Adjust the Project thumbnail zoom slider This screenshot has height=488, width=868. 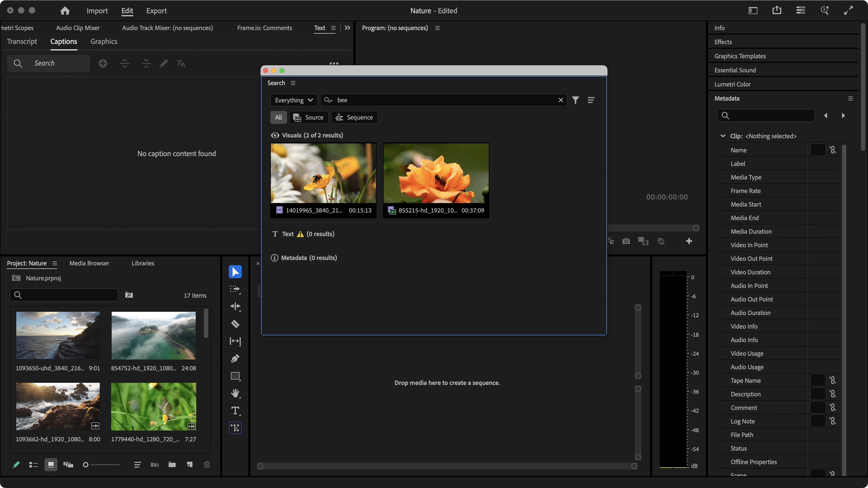(x=101, y=465)
